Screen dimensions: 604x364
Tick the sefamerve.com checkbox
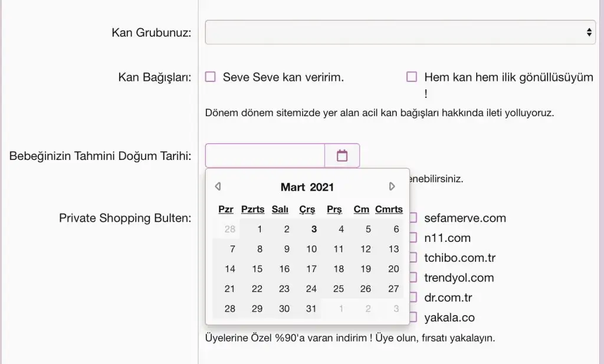pyautogui.click(x=413, y=218)
